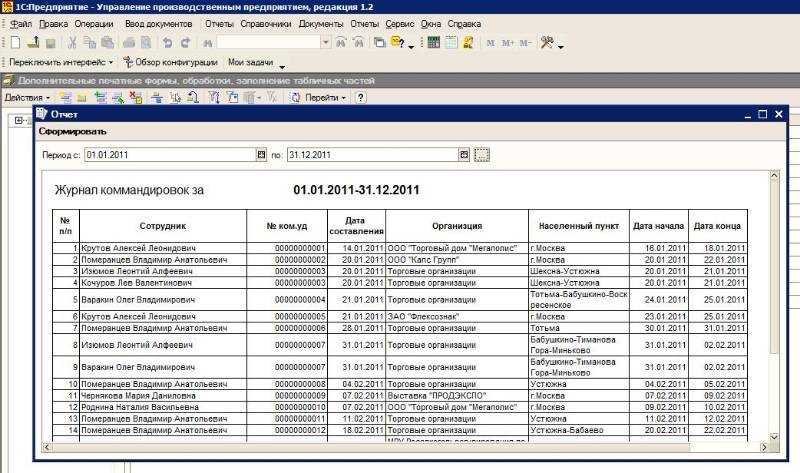
Task: Click the Undo arrow in the toolbar
Action: 167,43
